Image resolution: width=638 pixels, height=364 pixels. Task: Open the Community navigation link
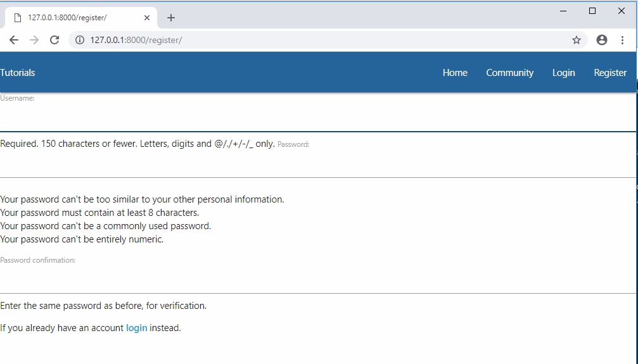coord(509,73)
